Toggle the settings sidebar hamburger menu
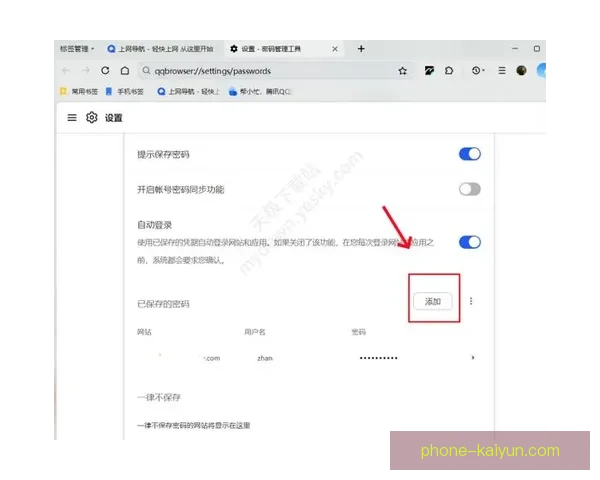The width and height of the screenshot is (600, 480). point(72,118)
